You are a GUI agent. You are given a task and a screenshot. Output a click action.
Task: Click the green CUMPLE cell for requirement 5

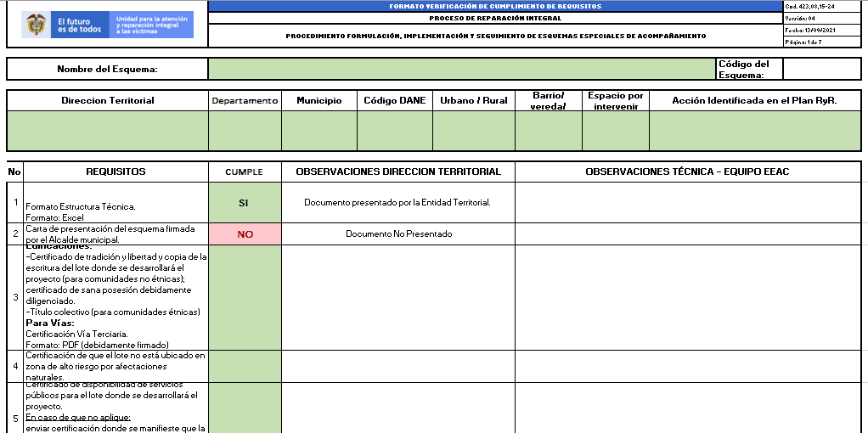point(245,408)
